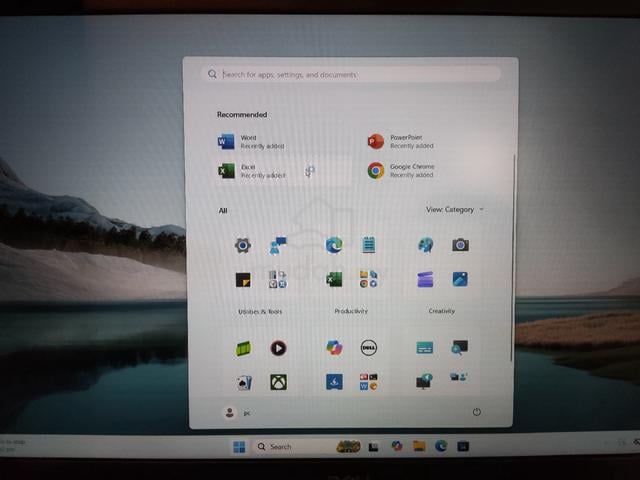The height and width of the screenshot is (480, 640).
Task: Click the search apps, settings, documents box
Action: (x=351, y=74)
